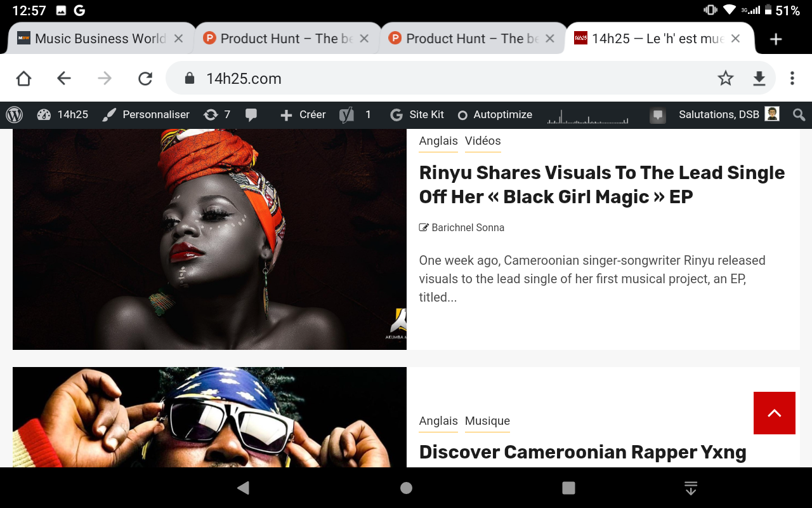
Task: Open the Anglais category on Yxng article
Action: pos(438,421)
